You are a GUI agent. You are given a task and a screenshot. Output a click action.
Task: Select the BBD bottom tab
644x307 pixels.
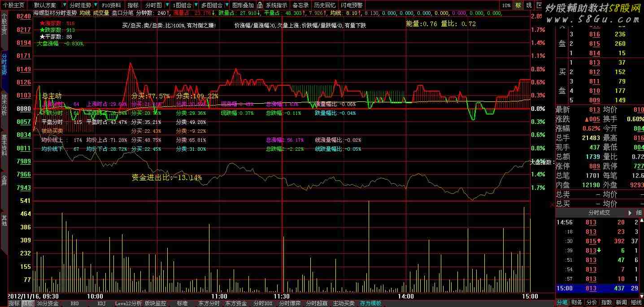[74, 303]
